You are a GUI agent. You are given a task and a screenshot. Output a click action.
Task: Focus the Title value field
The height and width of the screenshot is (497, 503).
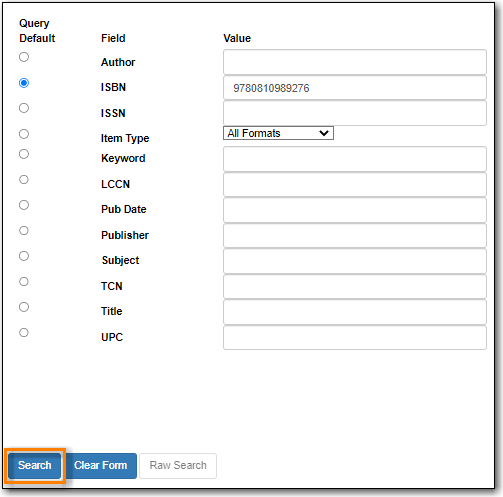[x=355, y=312]
